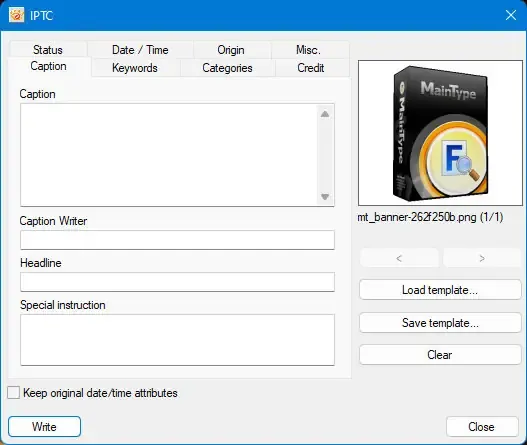Click the Close button at bottom
The width and height of the screenshot is (527, 445).
482,427
